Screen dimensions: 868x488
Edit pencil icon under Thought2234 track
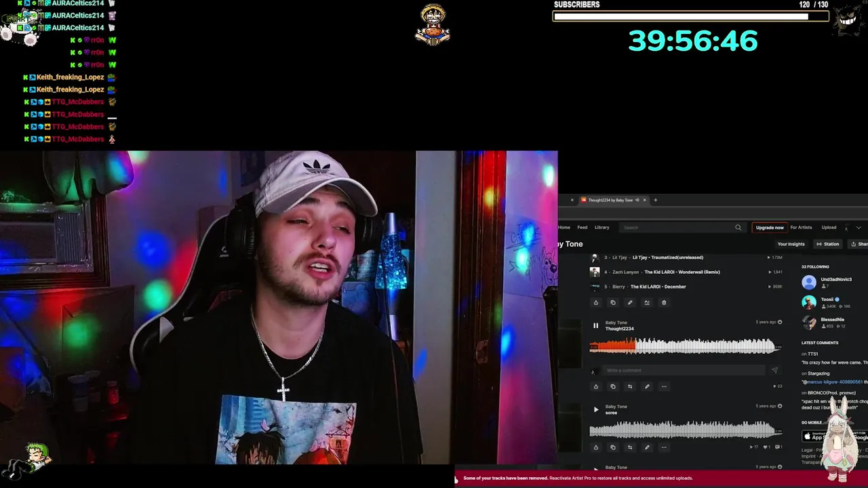647,386
